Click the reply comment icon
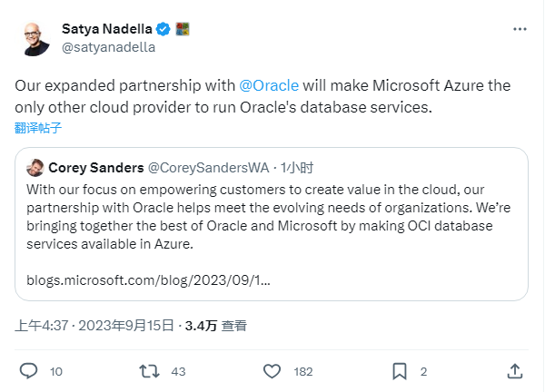The image size is (545, 392). (x=28, y=371)
